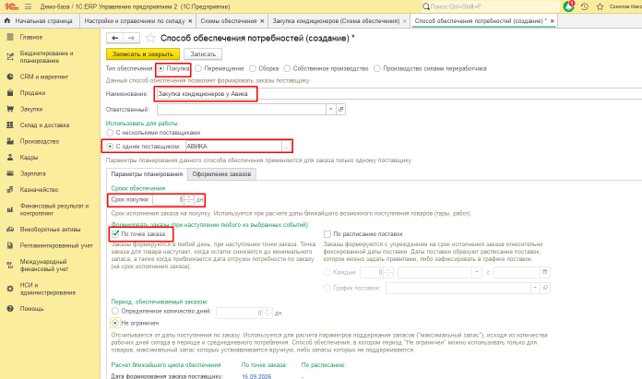Image resolution: width=642 pixels, height=379 pixels.
Task: Select Не ограничен period option
Action: (115, 323)
